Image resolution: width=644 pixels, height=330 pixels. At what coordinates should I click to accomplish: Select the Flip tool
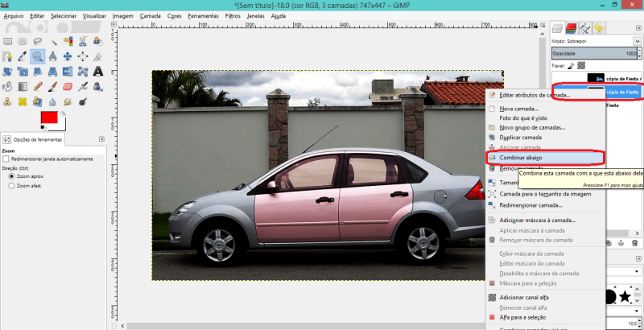(x=68, y=72)
